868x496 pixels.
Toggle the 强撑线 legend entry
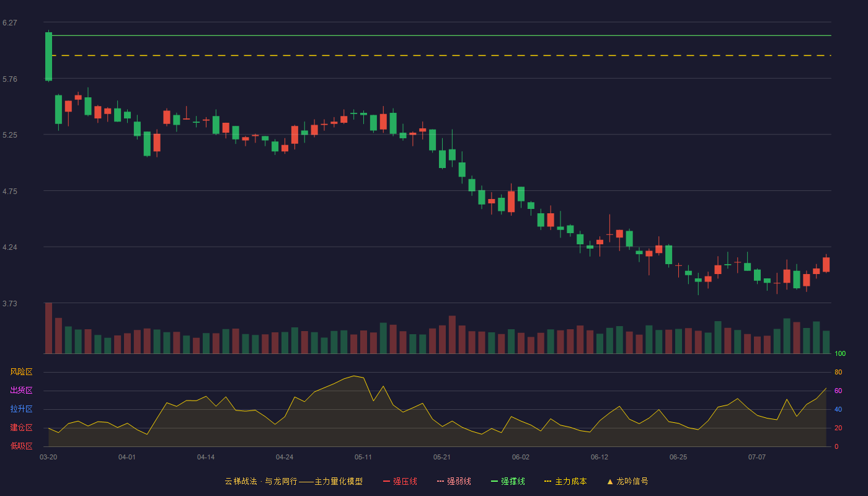click(508, 481)
